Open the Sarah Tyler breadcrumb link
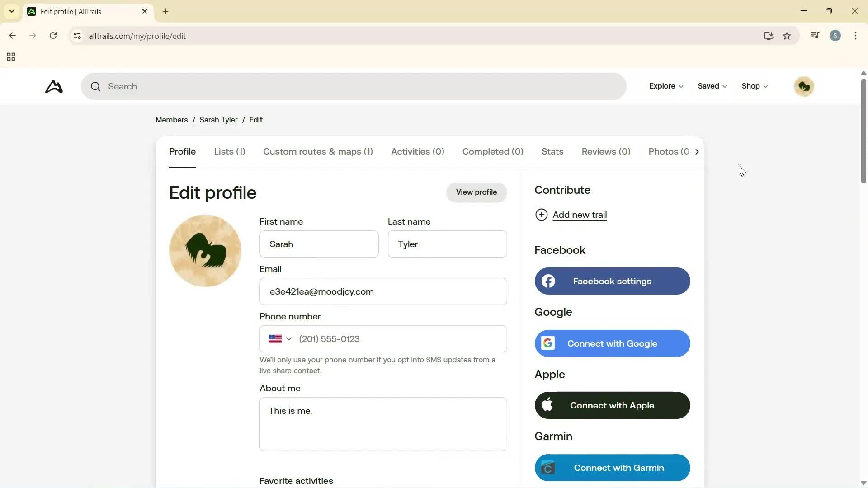868x488 pixels. [218, 120]
